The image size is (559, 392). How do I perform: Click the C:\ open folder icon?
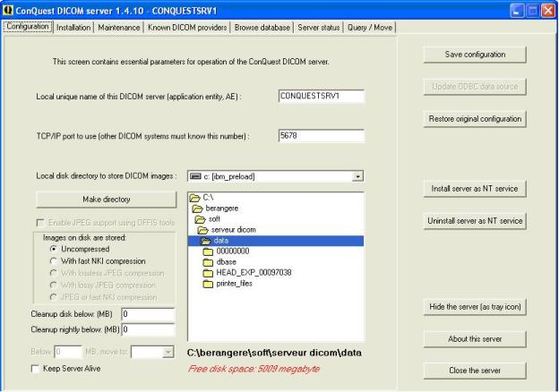click(x=194, y=198)
